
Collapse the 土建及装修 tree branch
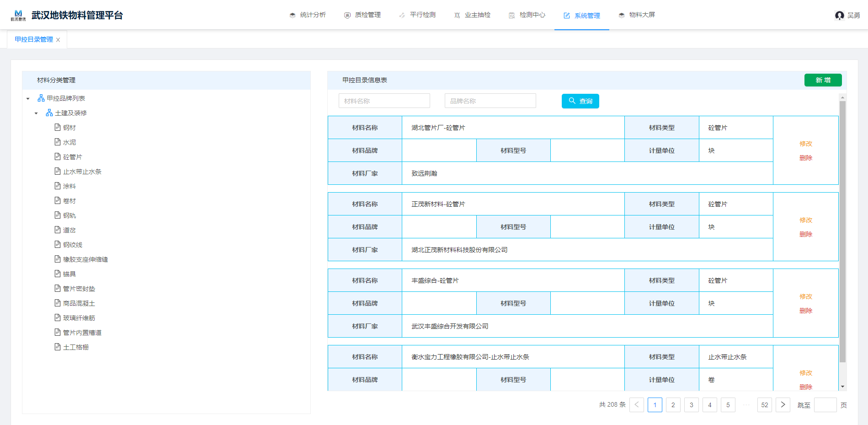coord(36,113)
